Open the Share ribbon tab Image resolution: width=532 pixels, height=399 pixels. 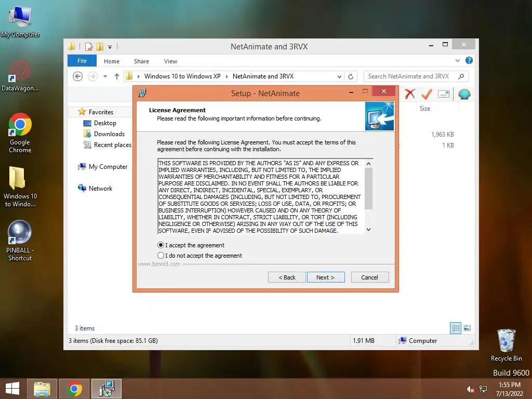click(141, 61)
